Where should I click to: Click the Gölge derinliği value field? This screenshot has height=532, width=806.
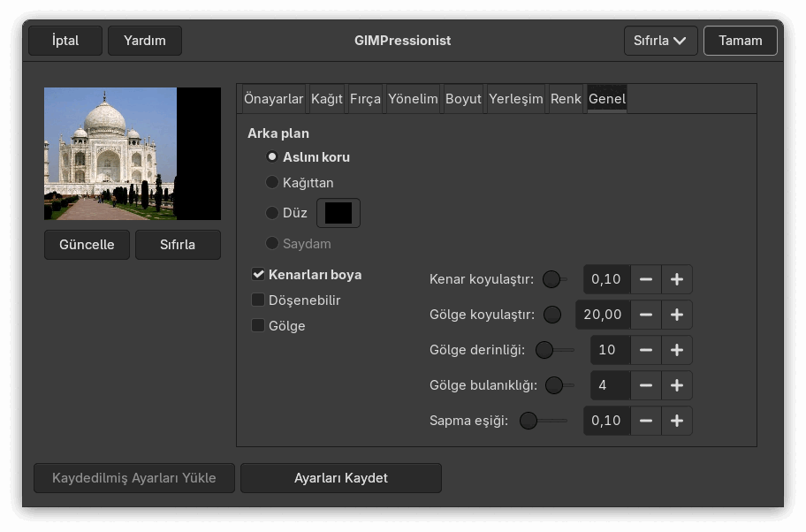click(x=610, y=350)
